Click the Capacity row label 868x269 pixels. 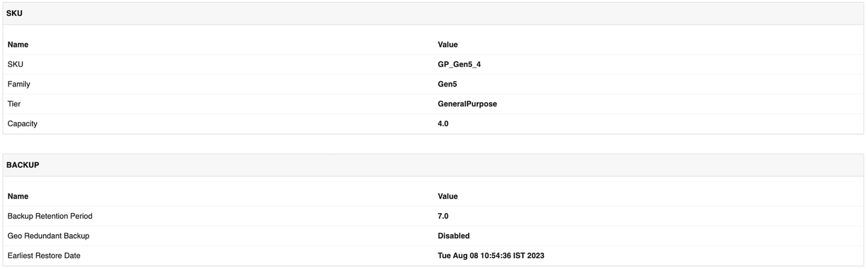coord(22,124)
